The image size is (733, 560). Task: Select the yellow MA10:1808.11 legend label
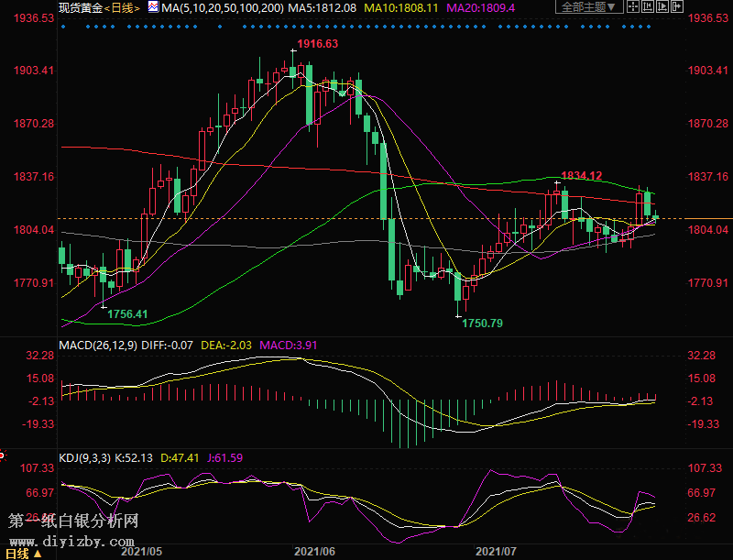click(400, 7)
